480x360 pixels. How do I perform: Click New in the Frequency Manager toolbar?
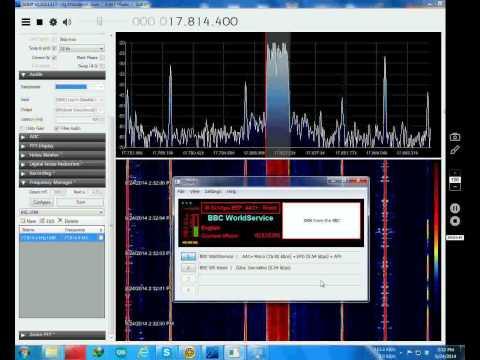point(29,221)
